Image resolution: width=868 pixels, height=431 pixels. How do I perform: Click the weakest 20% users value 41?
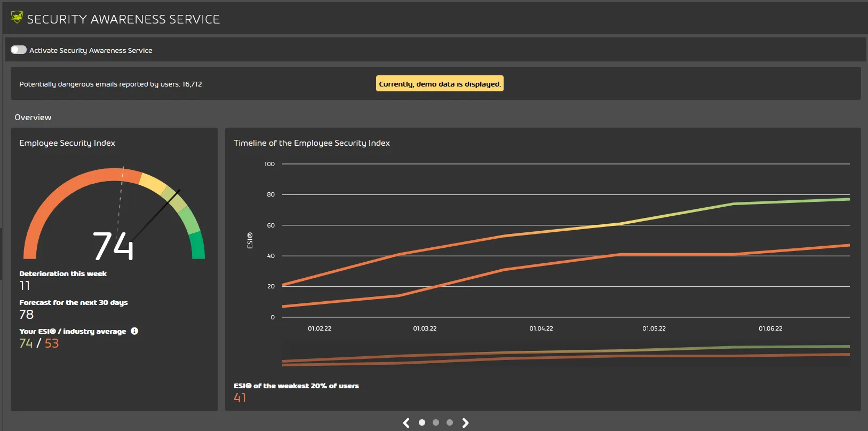pyautogui.click(x=240, y=398)
